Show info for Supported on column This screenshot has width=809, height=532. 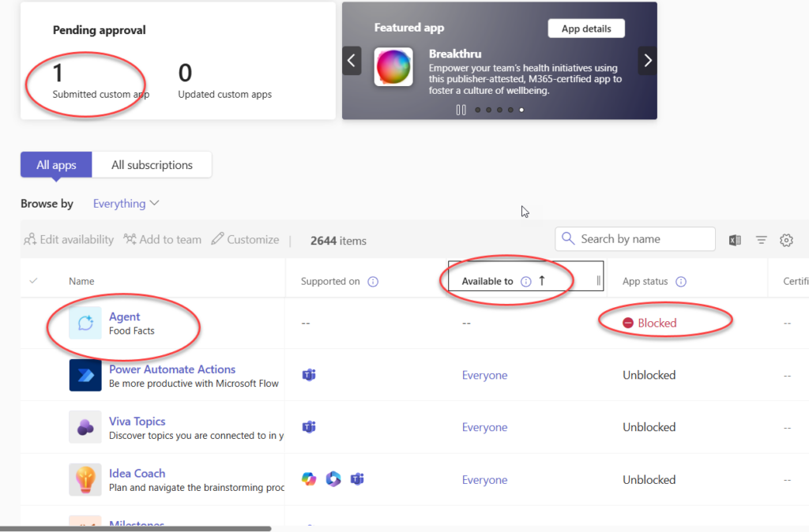pos(373,282)
